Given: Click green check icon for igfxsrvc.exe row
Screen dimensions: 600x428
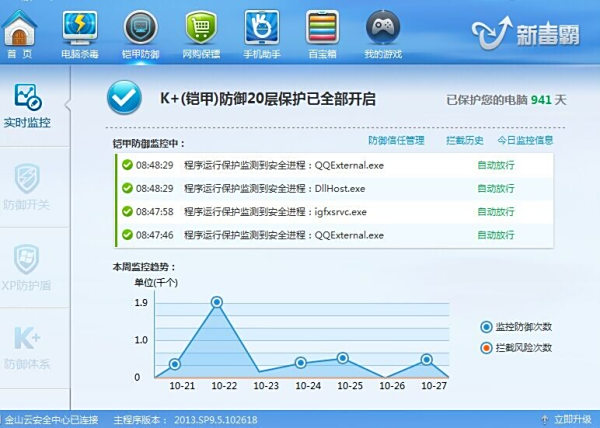Looking at the screenshot, I should click(x=127, y=211).
